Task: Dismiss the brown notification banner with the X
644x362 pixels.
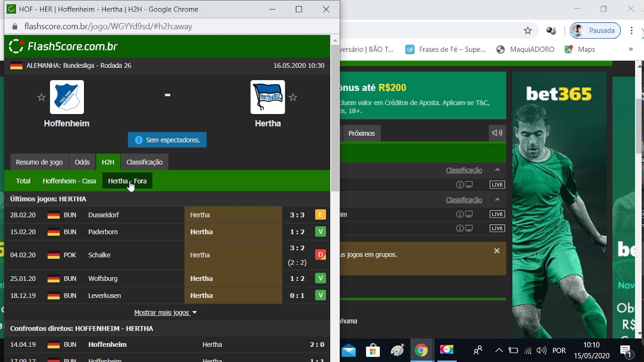Action: tap(497, 250)
